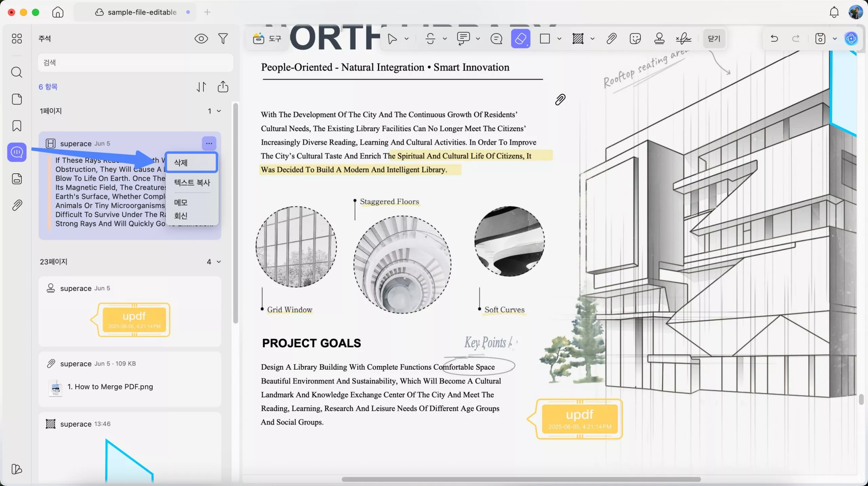Open the sticker tool

[x=635, y=39]
